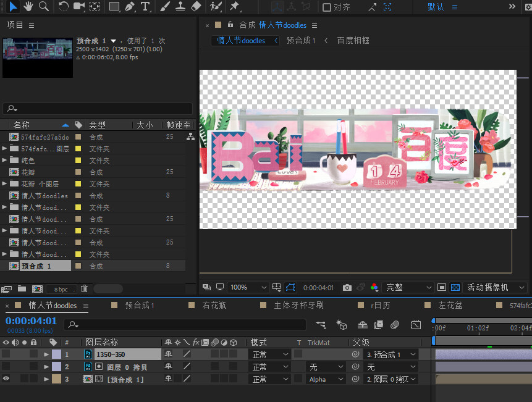This screenshot has width=532, height=402.
Task: Take a snapshot with camera icon
Action: [x=347, y=288]
